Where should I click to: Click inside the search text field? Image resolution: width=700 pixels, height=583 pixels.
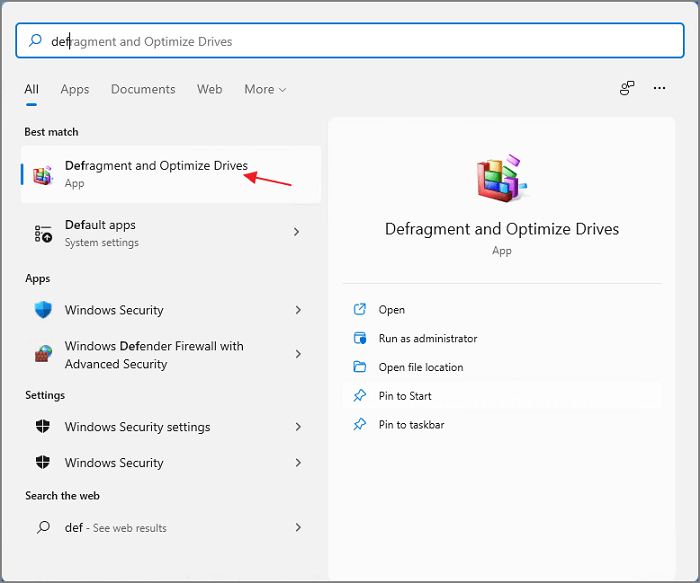[x=350, y=42]
